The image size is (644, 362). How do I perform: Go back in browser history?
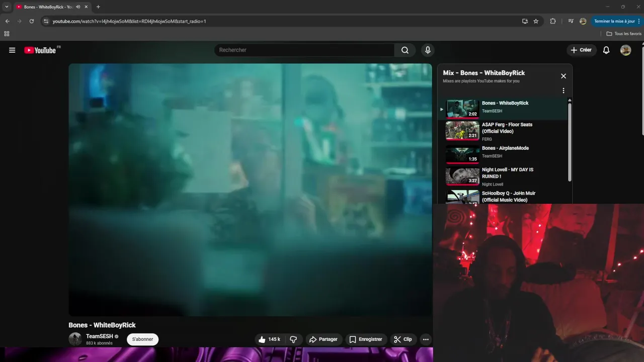tap(7, 21)
